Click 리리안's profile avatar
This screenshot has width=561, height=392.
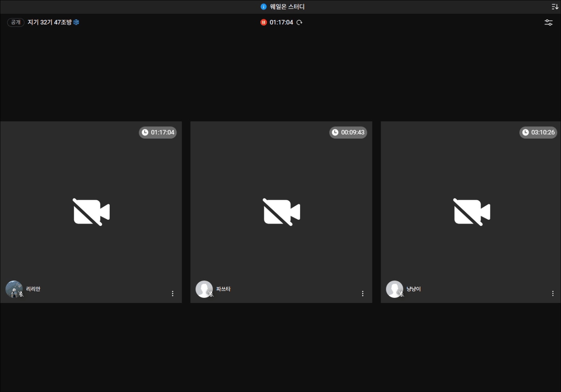(14, 289)
